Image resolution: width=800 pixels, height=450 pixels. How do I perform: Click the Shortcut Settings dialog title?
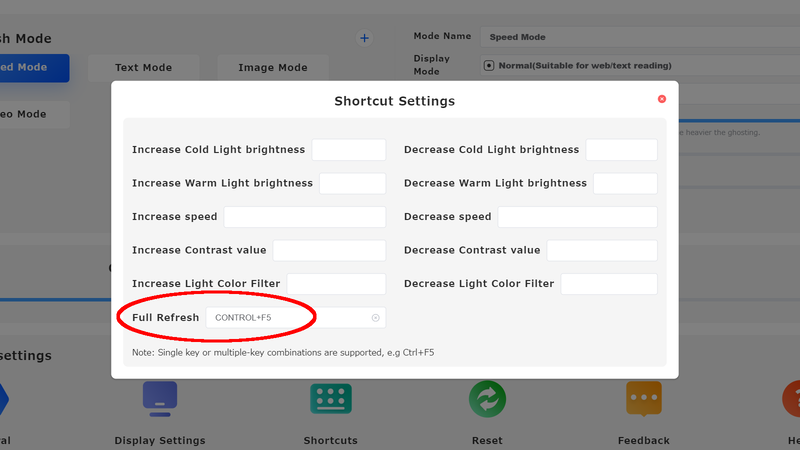click(394, 101)
